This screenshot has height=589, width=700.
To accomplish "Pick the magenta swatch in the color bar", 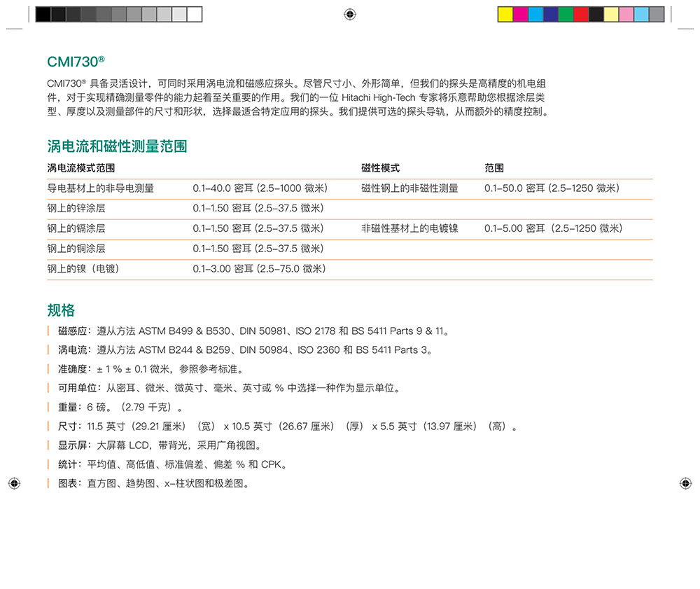I will pyautogui.click(x=521, y=14).
